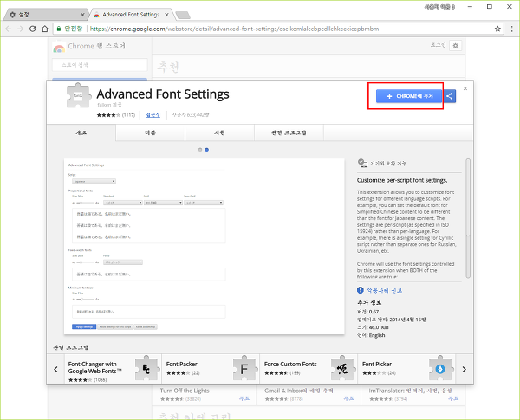Click the address bar URL
The height and width of the screenshot is (420, 520).
pos(234,29)
